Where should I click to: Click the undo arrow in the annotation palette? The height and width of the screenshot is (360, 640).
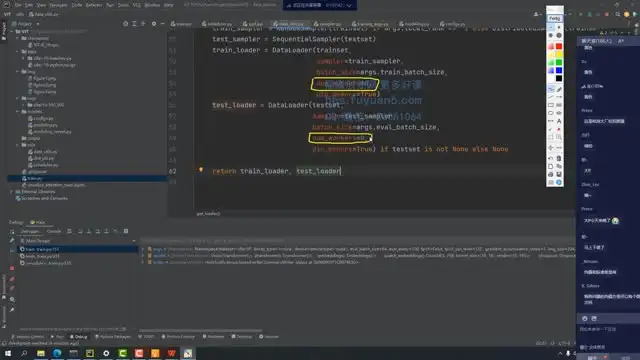(x=551, y=158)
